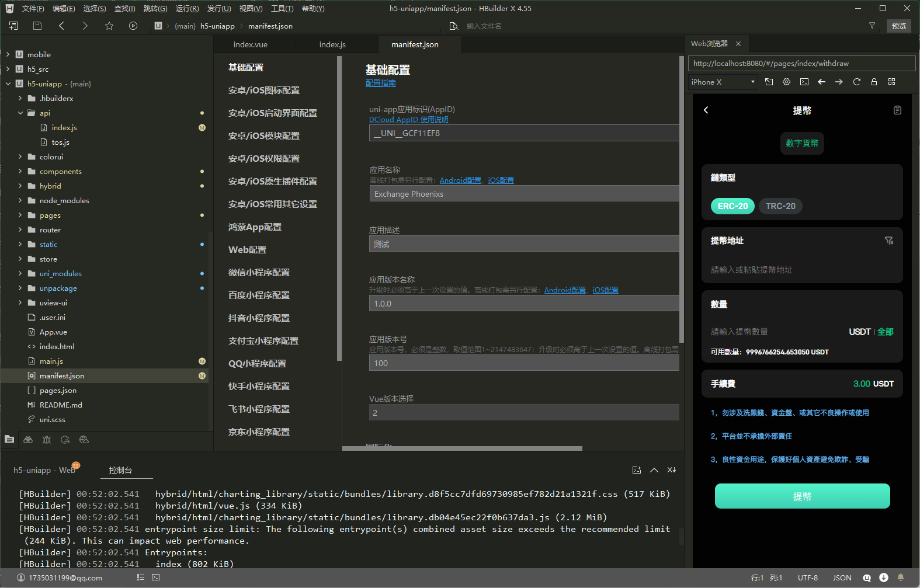920x588 pixels.
Task: Open the project manager icon in sidebar bottom
Action: (x=9, y=439)
